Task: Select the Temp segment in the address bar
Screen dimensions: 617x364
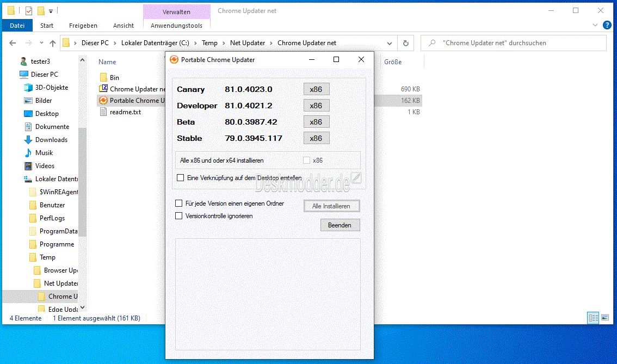Action: click(x=209, y=43)
